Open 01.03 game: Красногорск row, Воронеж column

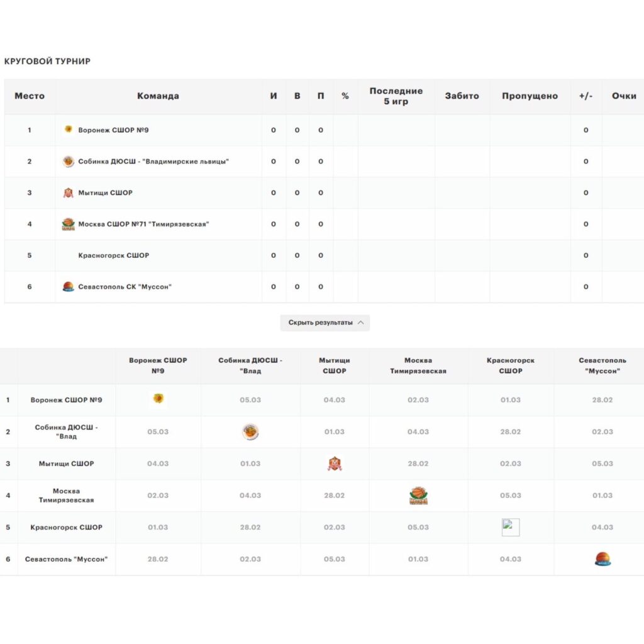coord(158,528)
